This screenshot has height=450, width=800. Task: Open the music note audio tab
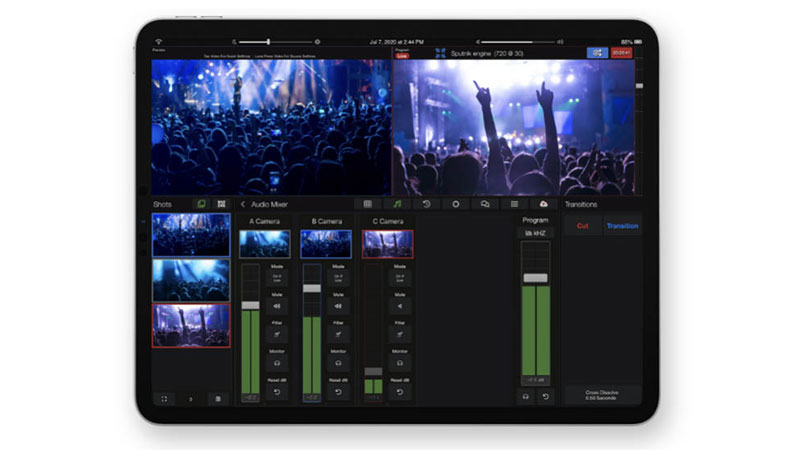tap(397, 204)
